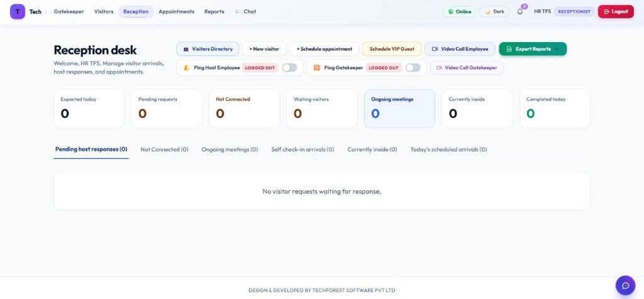
Task: Click Schedule VIP Guest button
Action: coord(392,49)
